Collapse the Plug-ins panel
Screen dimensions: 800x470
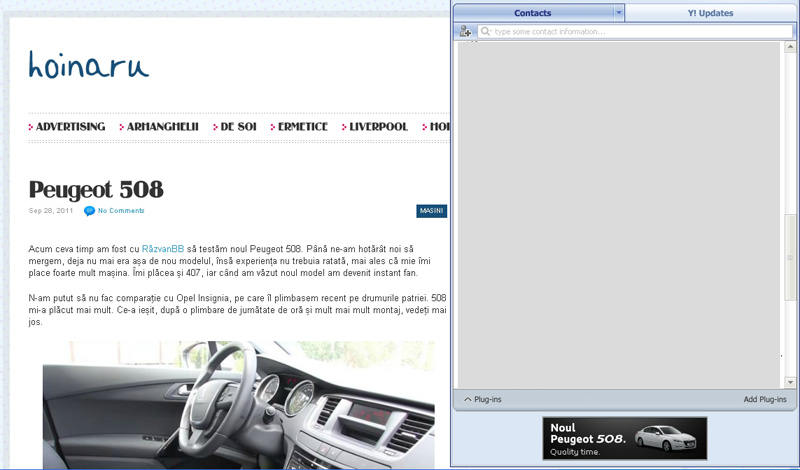tap(468, 400)
